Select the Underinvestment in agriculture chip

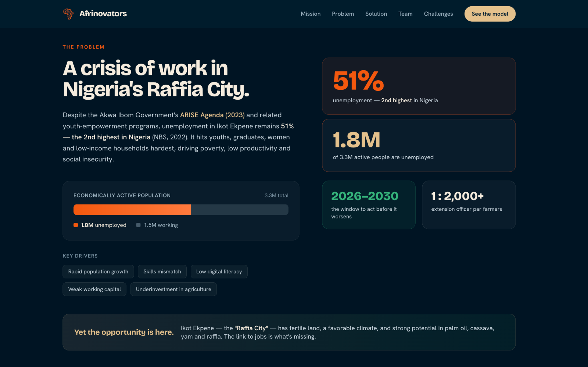[x=173, y=289]
